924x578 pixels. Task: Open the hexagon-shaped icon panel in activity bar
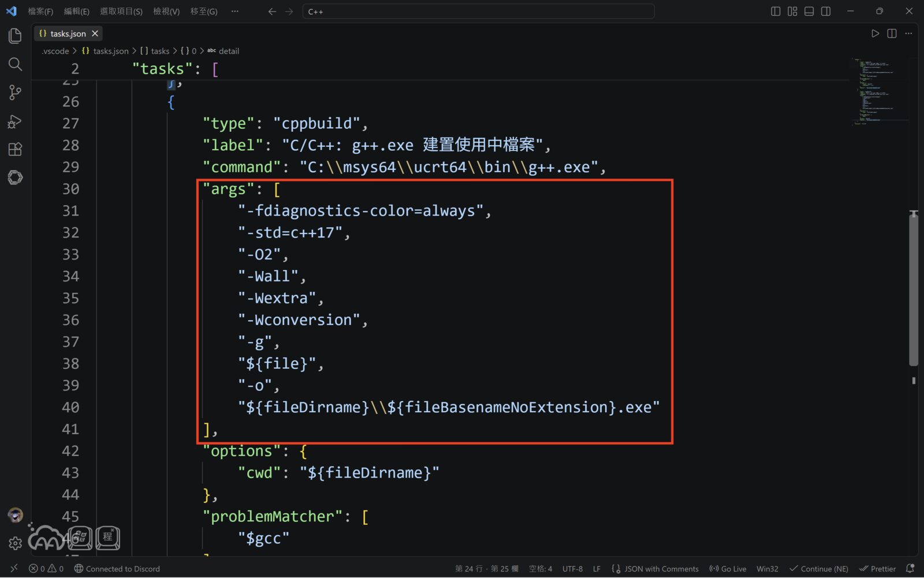tap(15, 177)
